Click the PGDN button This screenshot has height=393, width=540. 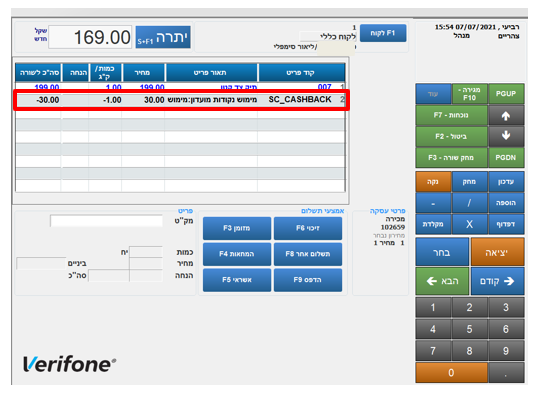coord(506,158)
